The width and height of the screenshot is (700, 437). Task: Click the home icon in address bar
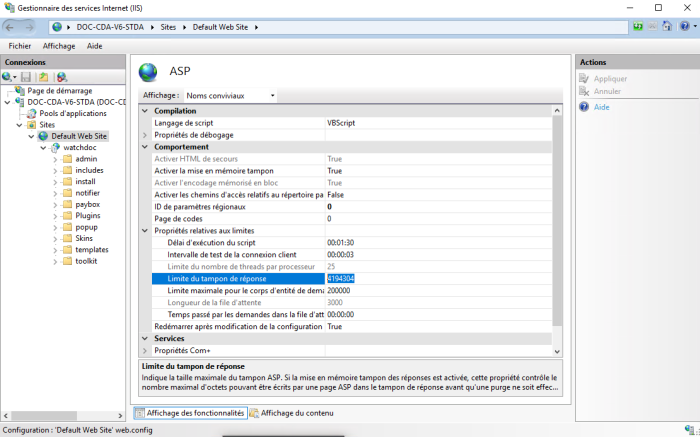click(665, 27)
